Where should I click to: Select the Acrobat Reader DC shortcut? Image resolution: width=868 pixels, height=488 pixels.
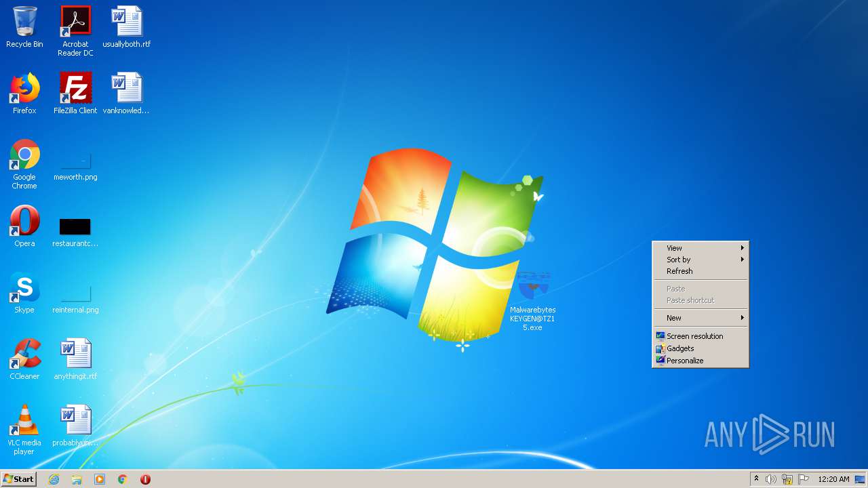[75, 31]
